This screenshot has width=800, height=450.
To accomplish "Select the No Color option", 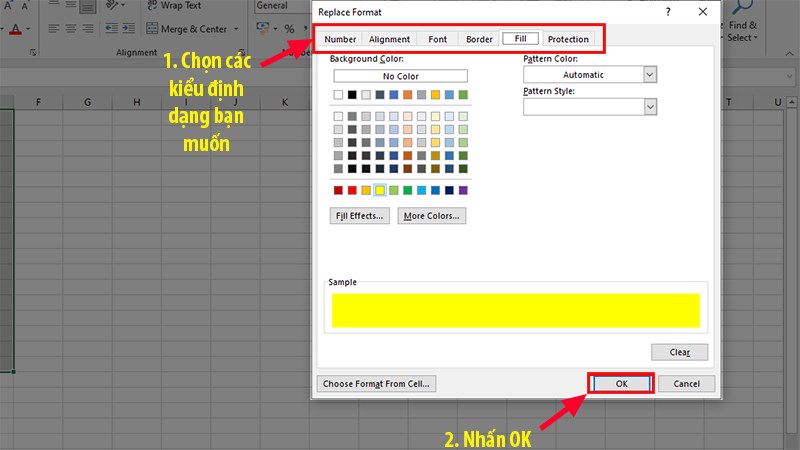I will point(400,76).
